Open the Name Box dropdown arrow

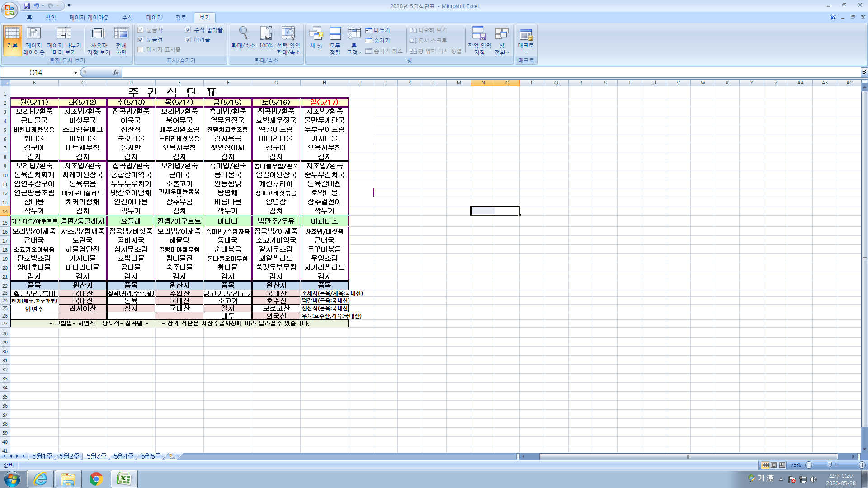[75, 72]
